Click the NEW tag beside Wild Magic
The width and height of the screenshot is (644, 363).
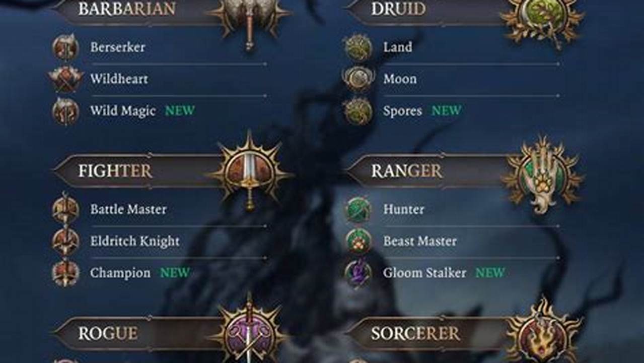click(x=180, y=111)
